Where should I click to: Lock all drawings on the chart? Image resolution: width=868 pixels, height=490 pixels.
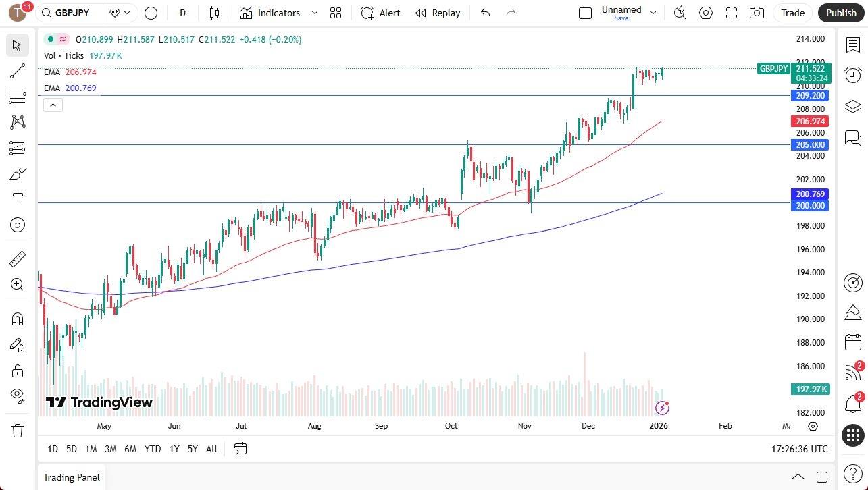[x=17, y=370]
